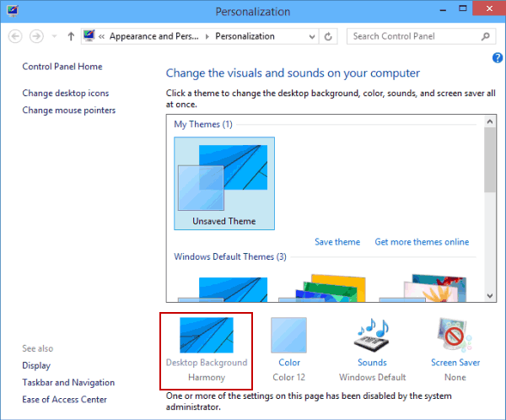
Task: Open Help with the blue question mark
Action: (498, 58)
